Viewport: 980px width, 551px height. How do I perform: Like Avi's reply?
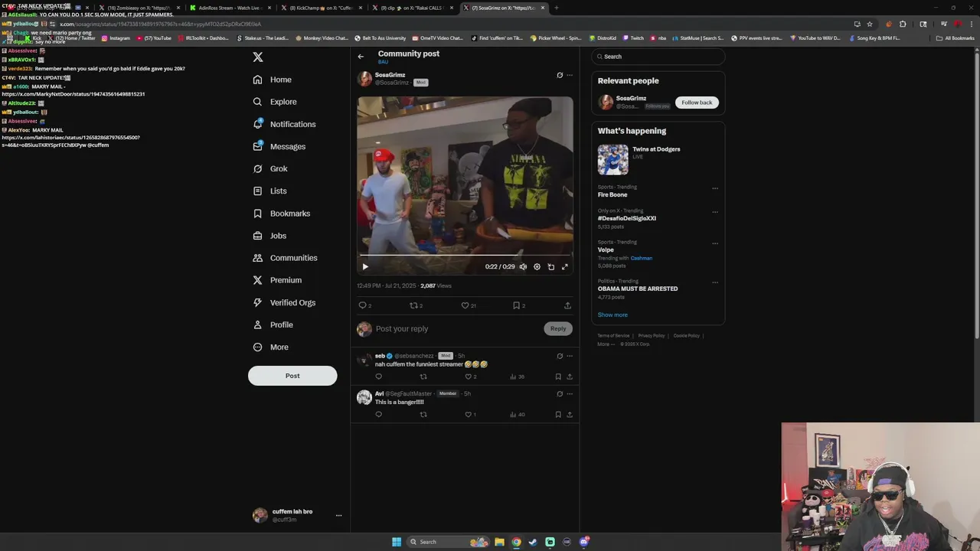tap(469, 415)
